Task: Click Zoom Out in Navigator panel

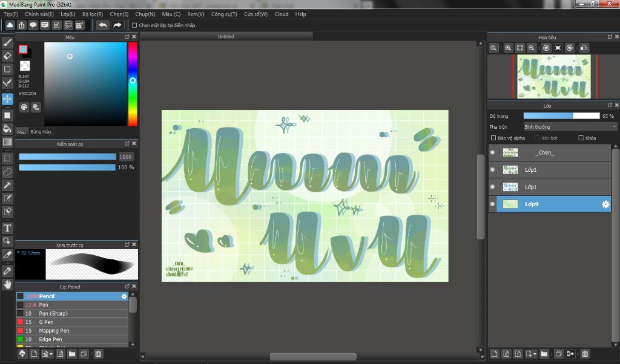Action: click(532, 48)
